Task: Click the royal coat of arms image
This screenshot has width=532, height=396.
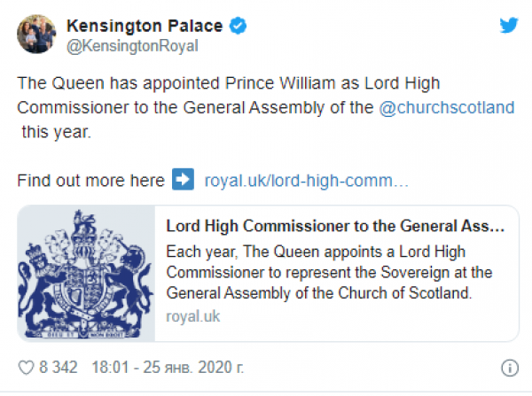Action: 86,273
